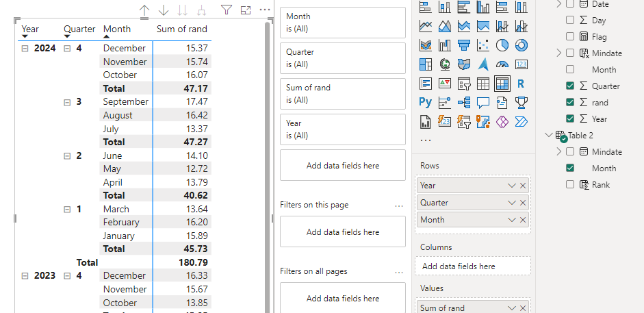Select the Azure map visual
644x313 pixels.
(483, 64)
